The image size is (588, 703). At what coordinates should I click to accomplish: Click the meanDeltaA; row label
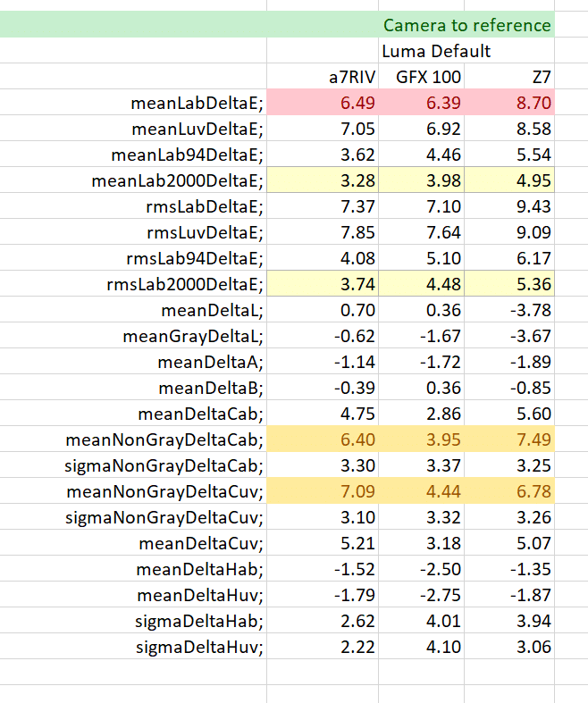pyautogui.click(x=211, y=362)
